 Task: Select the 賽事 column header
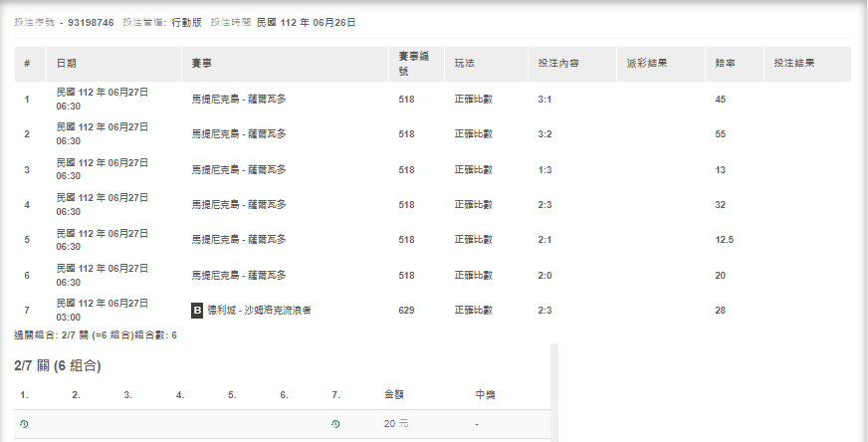pyautogui.click(x=201, y=63)
